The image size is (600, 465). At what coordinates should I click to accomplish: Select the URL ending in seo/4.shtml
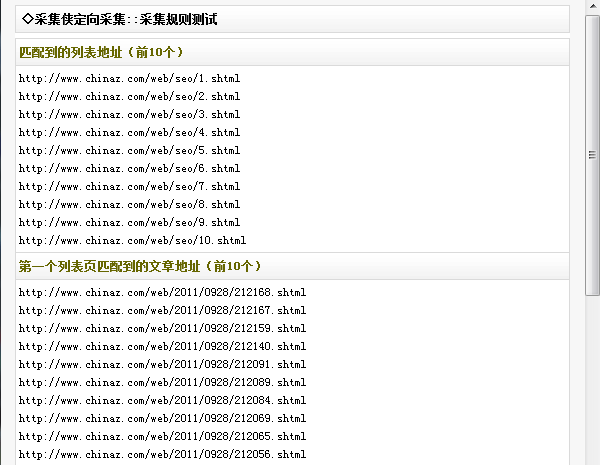129,132
